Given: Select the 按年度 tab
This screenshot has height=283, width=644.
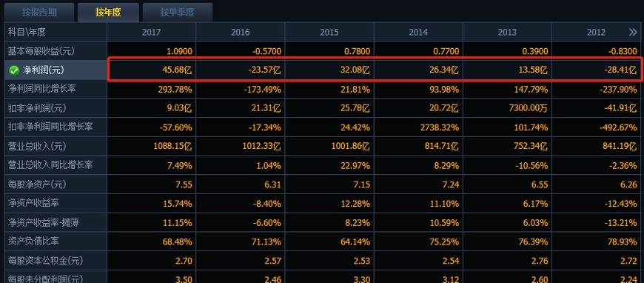Looking at the screenshot, I should [x=108, y=13].
